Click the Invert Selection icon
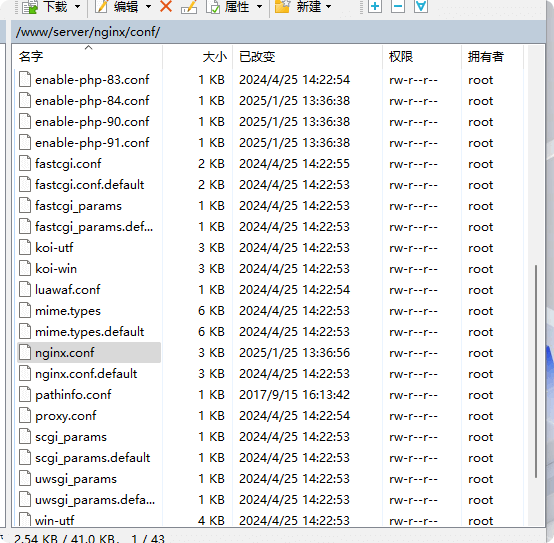554x543 pixels. 421,6
